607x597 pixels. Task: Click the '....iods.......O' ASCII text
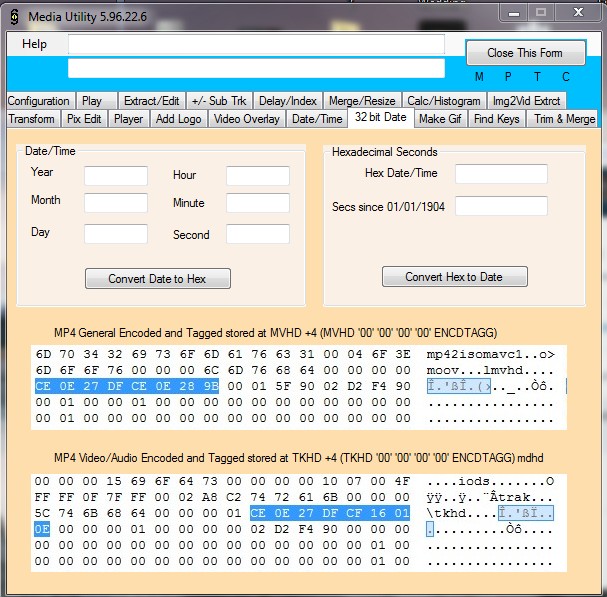pos(490,481)
